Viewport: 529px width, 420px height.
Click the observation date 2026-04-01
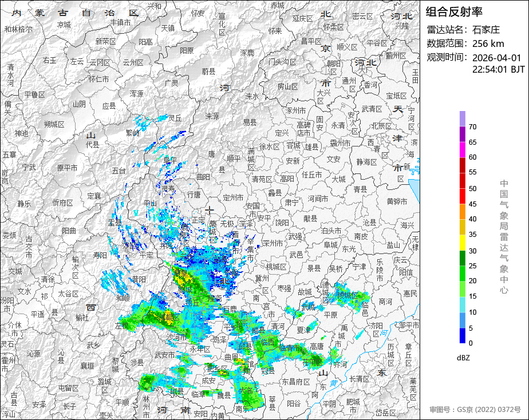(x=496, y=58)
